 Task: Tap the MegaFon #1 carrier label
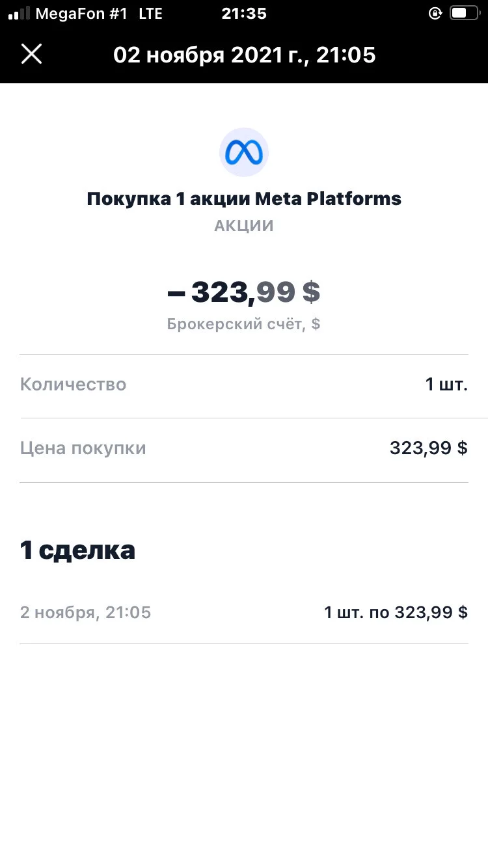[x=82, y=14]
